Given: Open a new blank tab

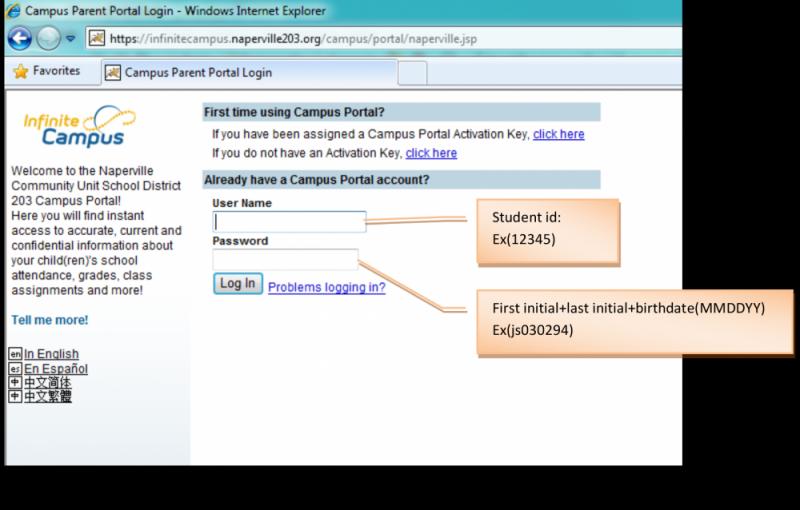Looking at the screenshot, I should [412, 73].
